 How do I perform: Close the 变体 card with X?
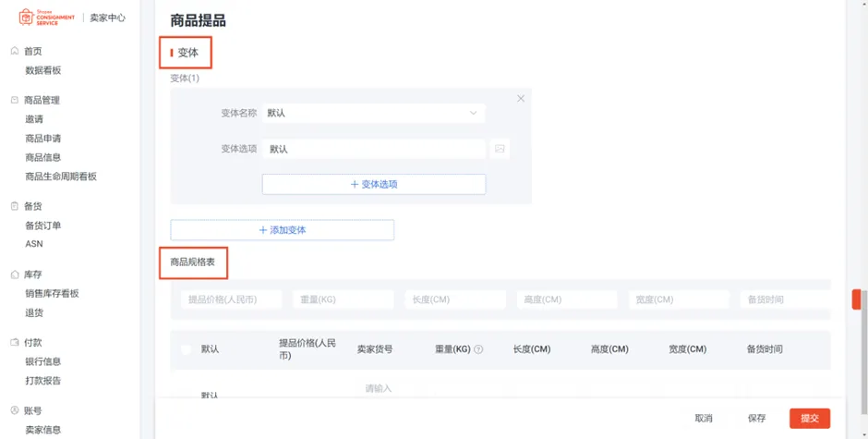[521, 98]
